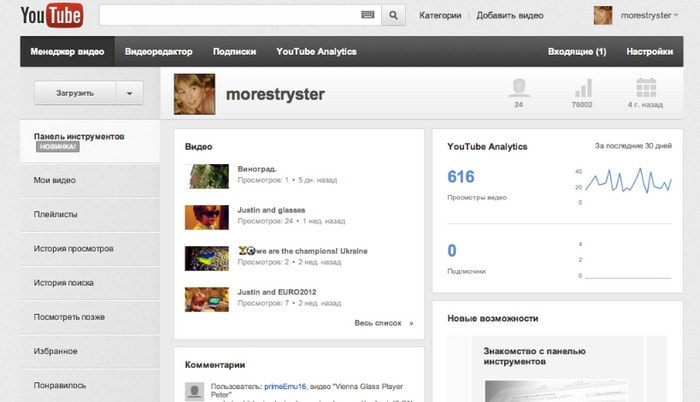Open Понравилось in sidebar

click(x=90, y=385)
